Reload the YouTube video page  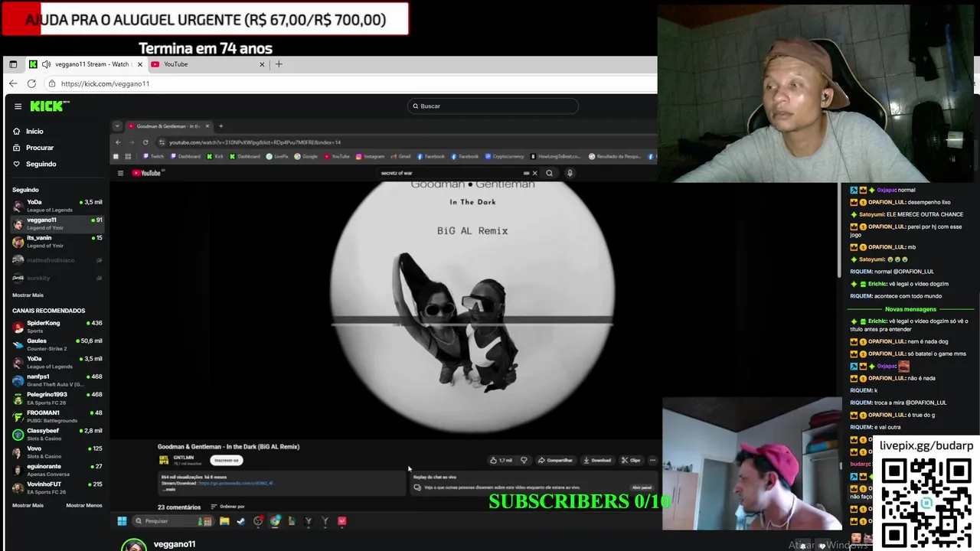[145, 142]
